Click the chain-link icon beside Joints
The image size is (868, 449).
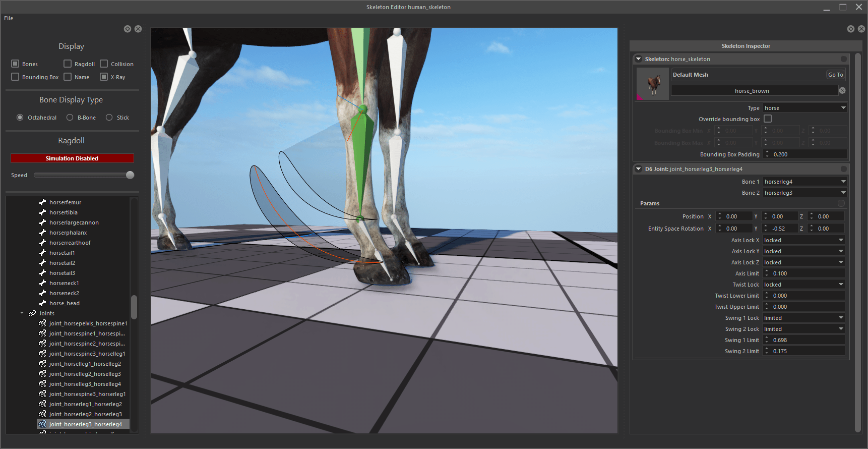pos(32,313)
